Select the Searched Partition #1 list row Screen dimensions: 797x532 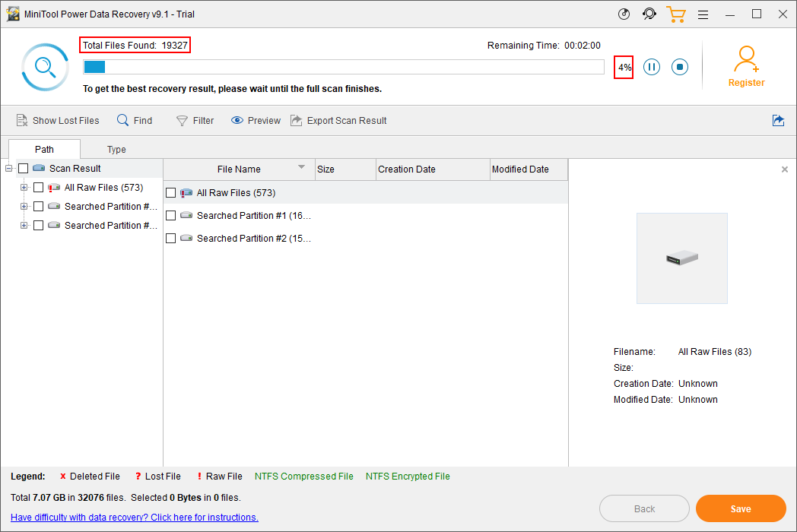(366, 215)
